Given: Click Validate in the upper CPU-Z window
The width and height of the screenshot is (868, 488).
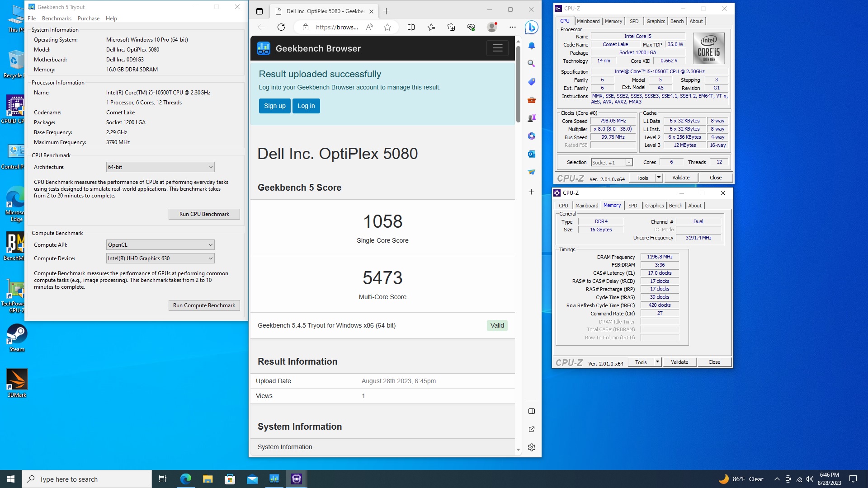Looking at the screenshot, I should pos(681,178).
